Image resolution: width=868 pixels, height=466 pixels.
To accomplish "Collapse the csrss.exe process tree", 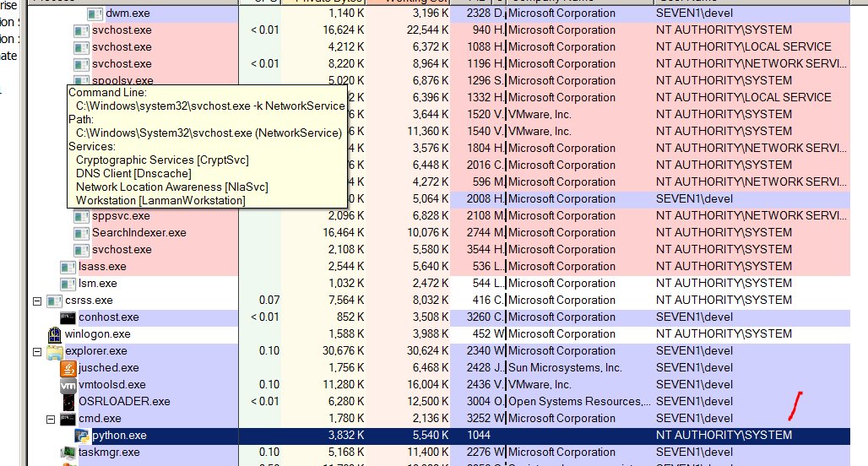I will [36, 301].
